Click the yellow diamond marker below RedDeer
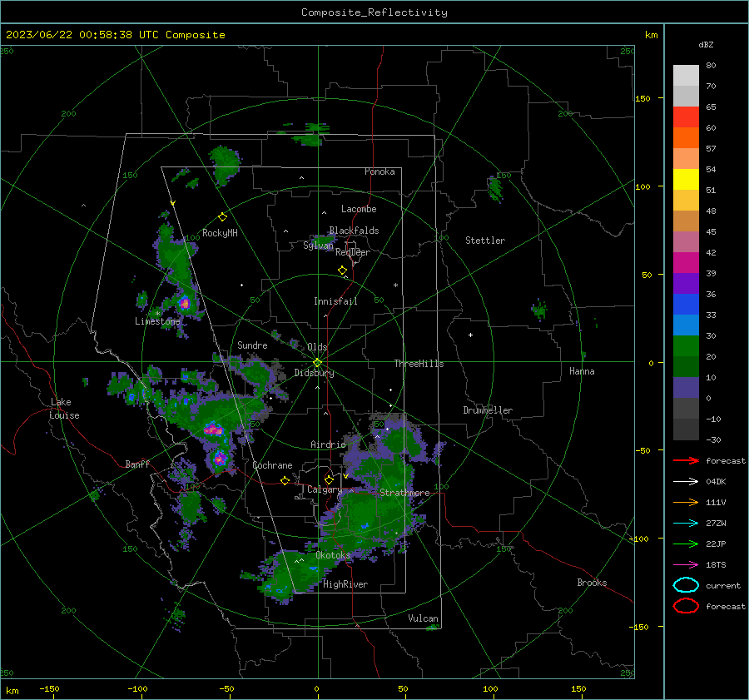Screen dimensions: 749x700 (x=343, y=271)
